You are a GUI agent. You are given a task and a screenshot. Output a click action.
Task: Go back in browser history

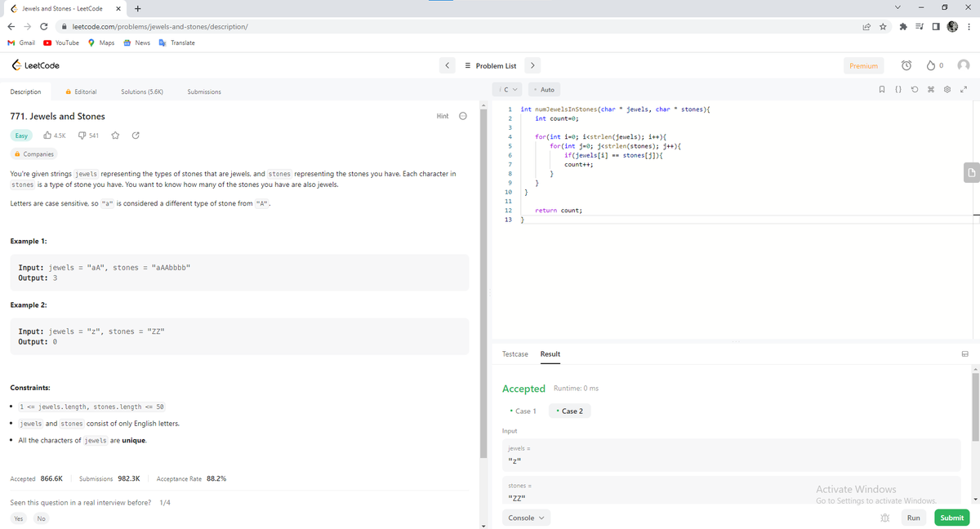[x=13, y=26]
